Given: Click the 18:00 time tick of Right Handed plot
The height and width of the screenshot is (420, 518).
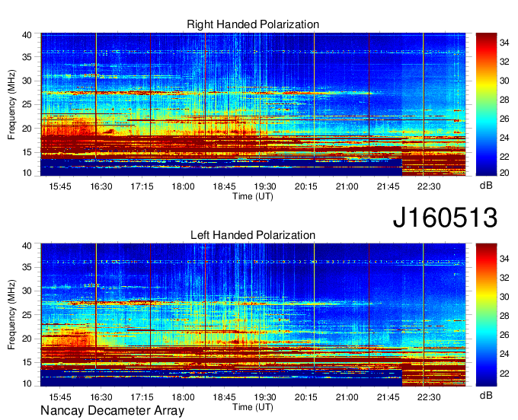Looking at the screenshot, I should pyautogui.click(x=183, y=186).
